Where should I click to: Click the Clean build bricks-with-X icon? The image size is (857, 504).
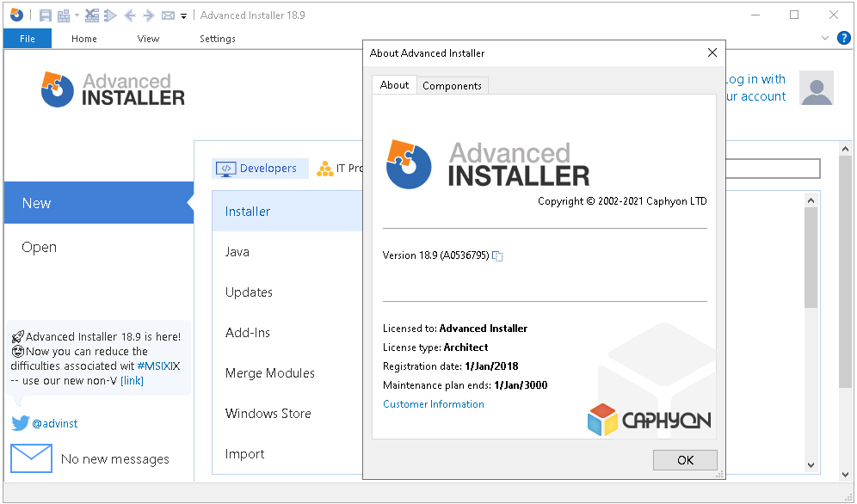click(92, 15)
